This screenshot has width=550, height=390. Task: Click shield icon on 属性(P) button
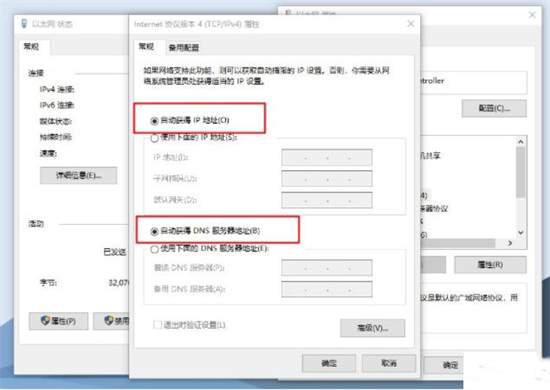pos(45,320)
